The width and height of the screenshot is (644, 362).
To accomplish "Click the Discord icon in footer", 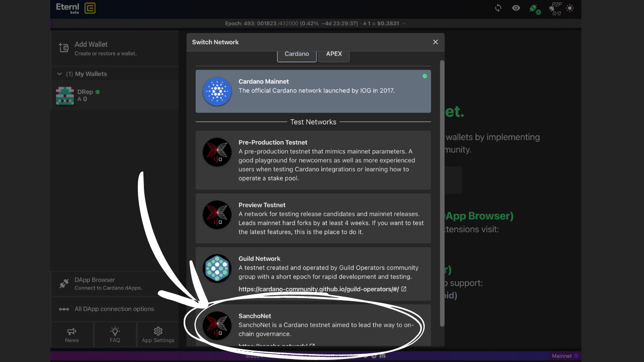I will point(383,356).
